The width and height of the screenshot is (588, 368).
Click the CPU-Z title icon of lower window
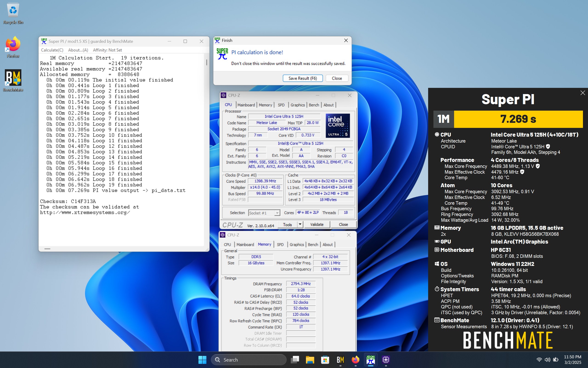coord(223,235)
